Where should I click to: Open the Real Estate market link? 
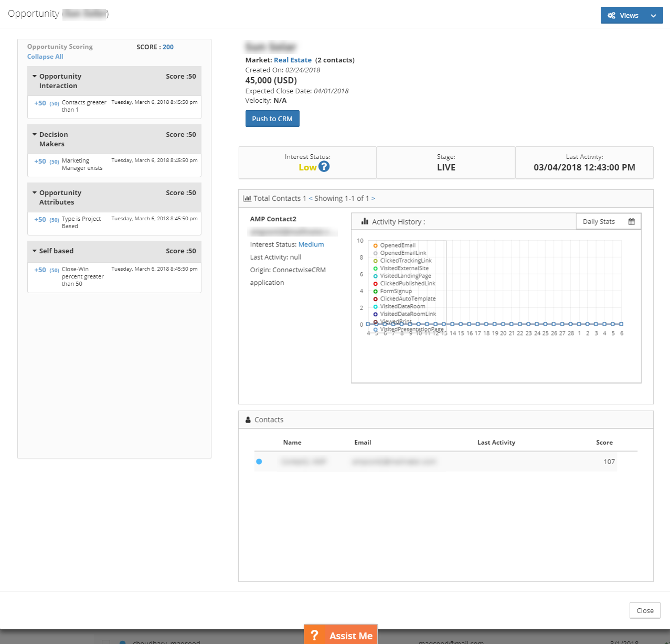293,60
